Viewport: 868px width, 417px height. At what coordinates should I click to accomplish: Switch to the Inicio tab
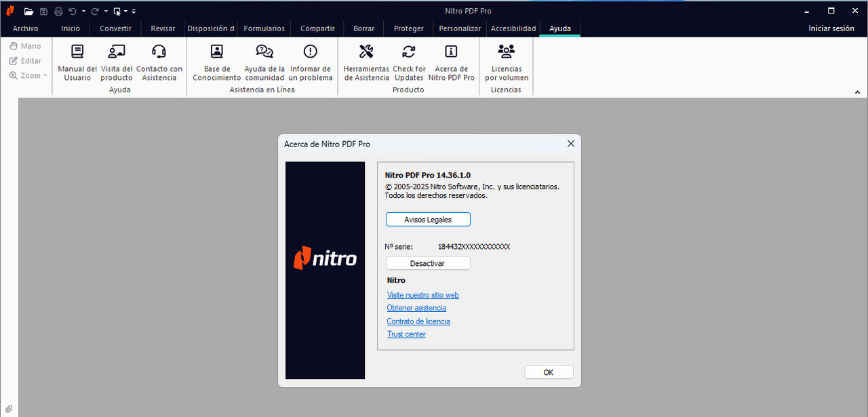[x=71, y=28]
